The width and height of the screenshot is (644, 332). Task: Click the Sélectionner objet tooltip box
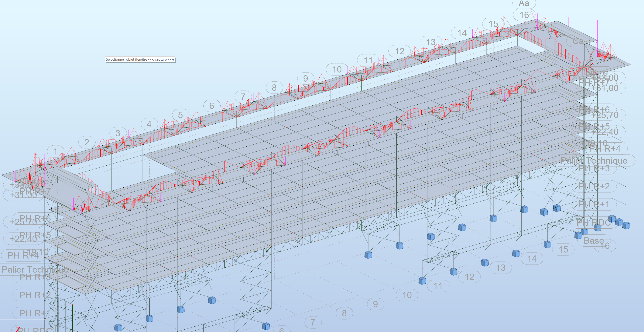[140, 59]
